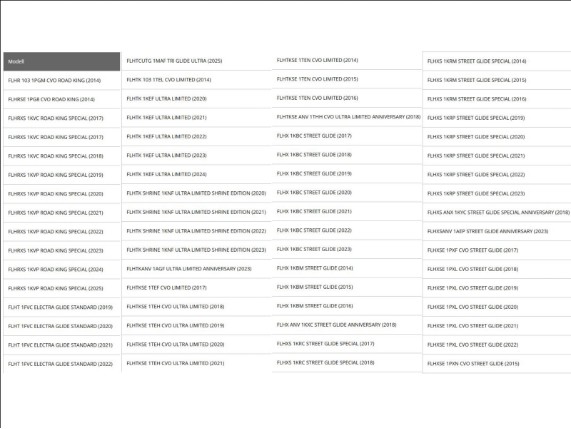
Task: Select FLHX 1KBC Street Glide (2017)
Action: click(314, 137)
